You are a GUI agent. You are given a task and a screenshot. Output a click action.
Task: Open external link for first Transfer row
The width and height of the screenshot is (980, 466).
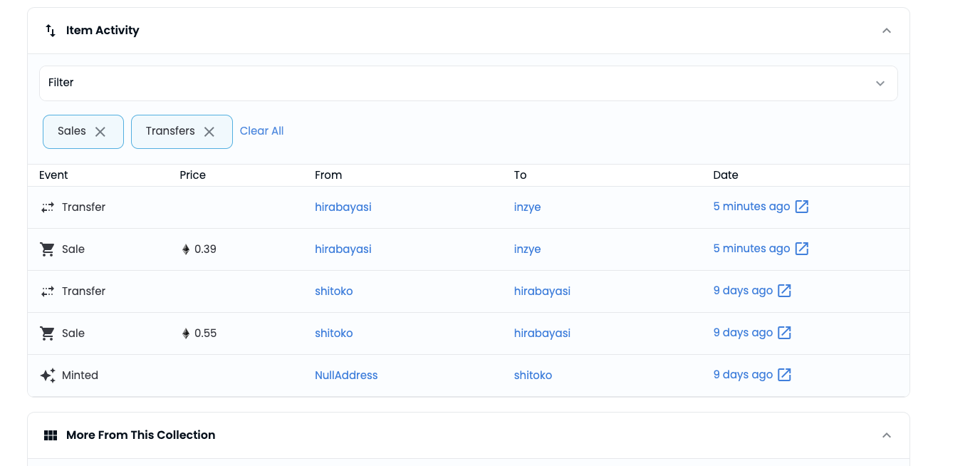click(x=801, y=207)
